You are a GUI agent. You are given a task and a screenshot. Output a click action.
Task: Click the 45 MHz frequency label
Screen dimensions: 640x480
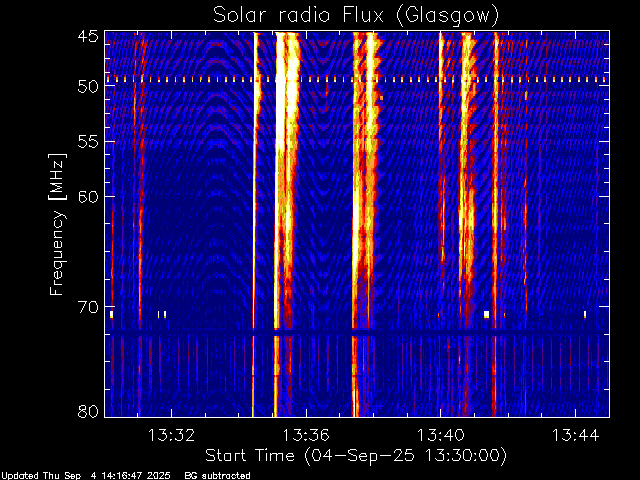88,37
